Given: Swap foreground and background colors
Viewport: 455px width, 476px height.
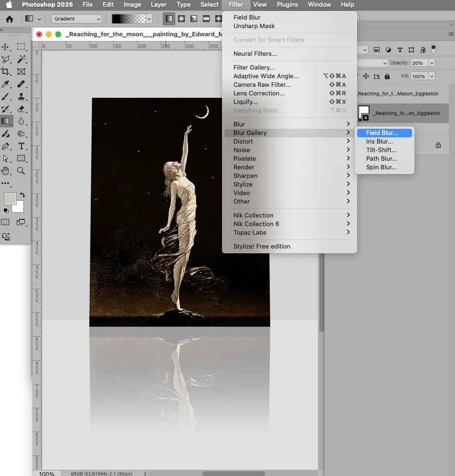Looking at the screenshot, I should (22, 195).
